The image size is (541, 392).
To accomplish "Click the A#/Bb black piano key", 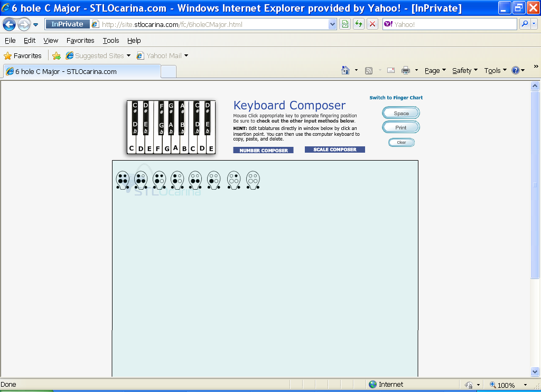I will point(182,118).
